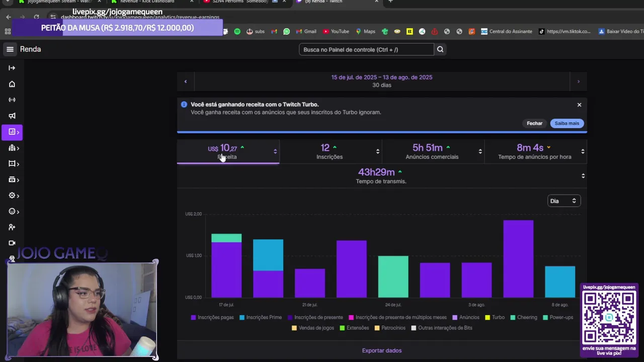
Task: Open the Spotify bookmark icon
Action: click(237, 31)
